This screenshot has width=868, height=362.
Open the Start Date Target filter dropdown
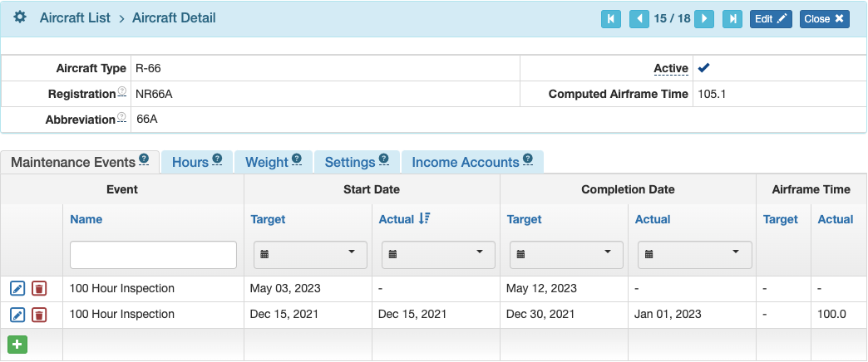310,255
